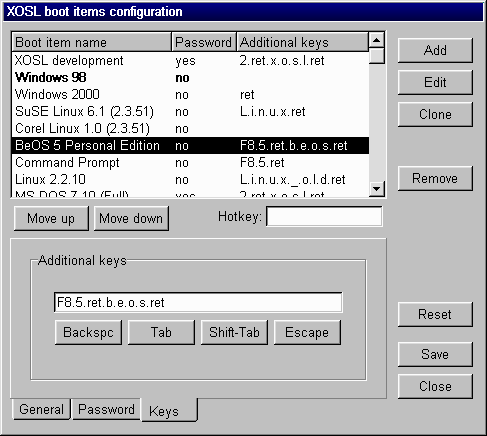Clone the selected boot item

(x=435, y=114)
